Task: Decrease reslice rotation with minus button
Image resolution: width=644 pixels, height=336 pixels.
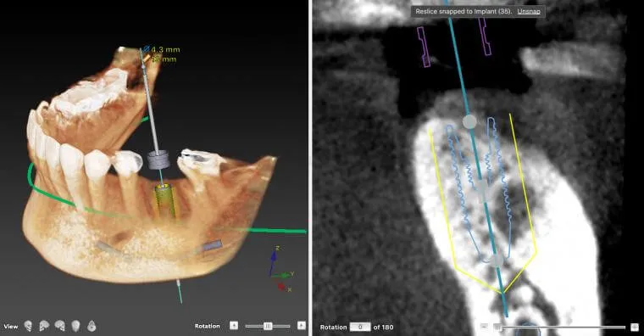Action: point(484,327)
